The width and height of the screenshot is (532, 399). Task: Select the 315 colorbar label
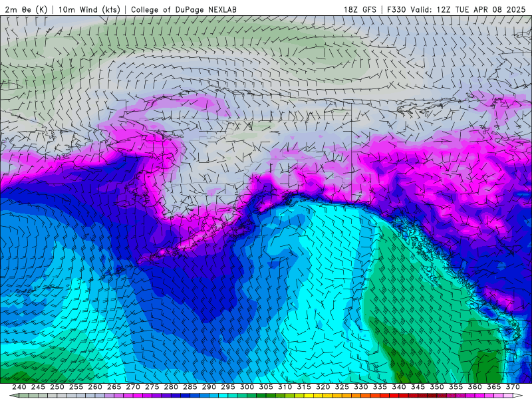tap(304, 387)
